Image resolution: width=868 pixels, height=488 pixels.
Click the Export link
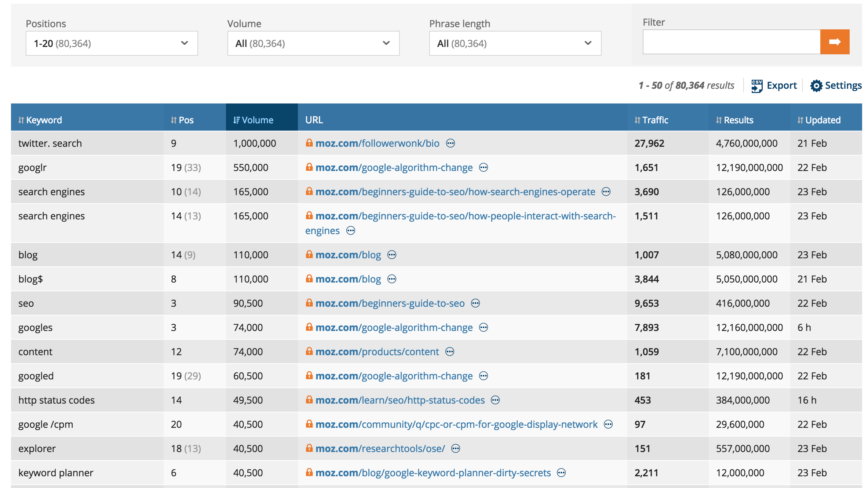pos(782,85)
